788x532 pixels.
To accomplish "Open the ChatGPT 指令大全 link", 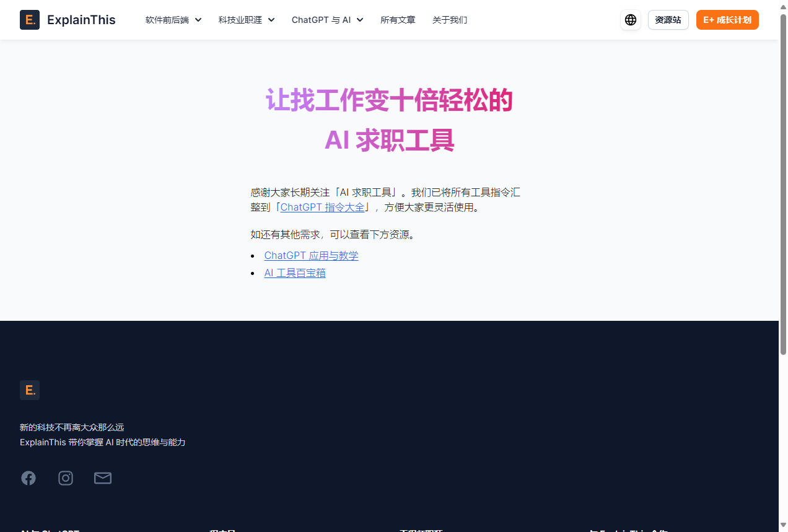I will coord(322,207).
